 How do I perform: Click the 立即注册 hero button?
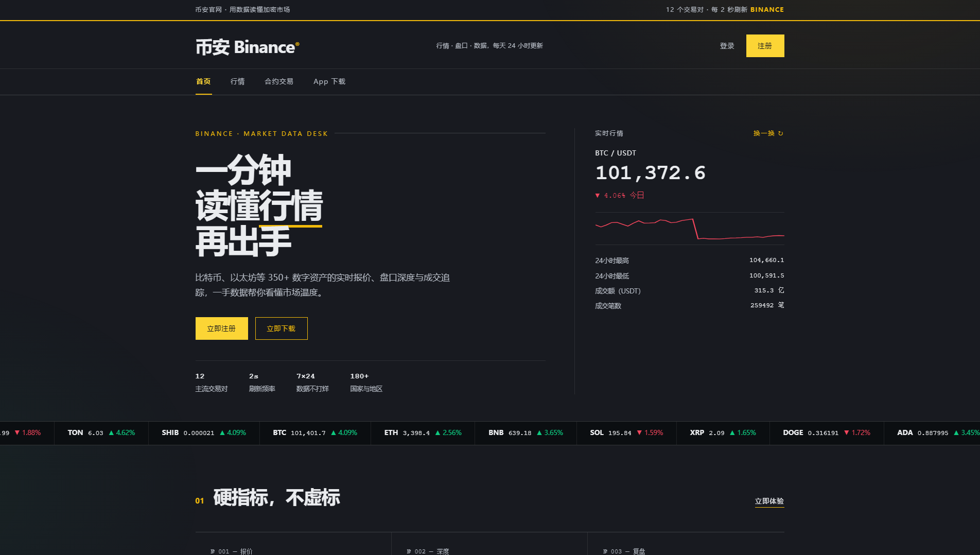pyautogui.click(x=222, y=328)
